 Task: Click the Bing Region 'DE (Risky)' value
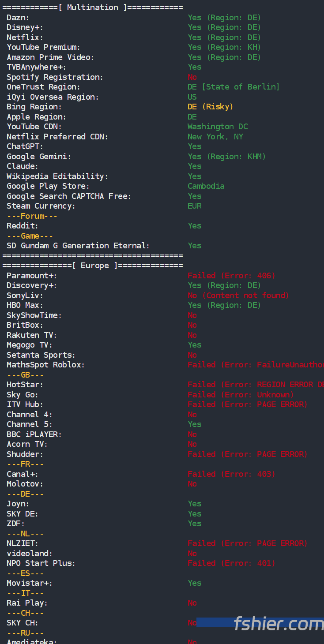pos(210,107)
